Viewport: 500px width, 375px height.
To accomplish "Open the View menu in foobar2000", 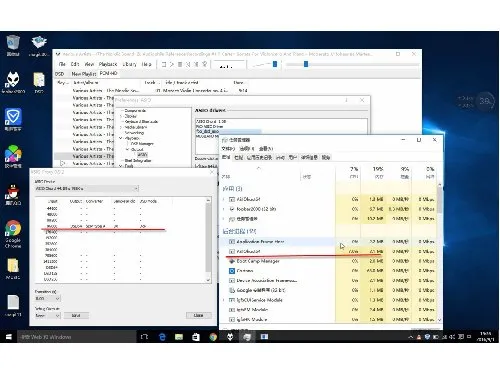I will (x=89, y=64).
